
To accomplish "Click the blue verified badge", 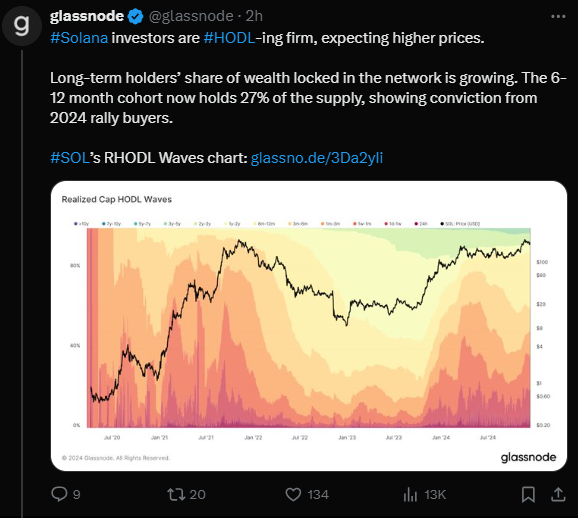I will click(x=135, y=16).
